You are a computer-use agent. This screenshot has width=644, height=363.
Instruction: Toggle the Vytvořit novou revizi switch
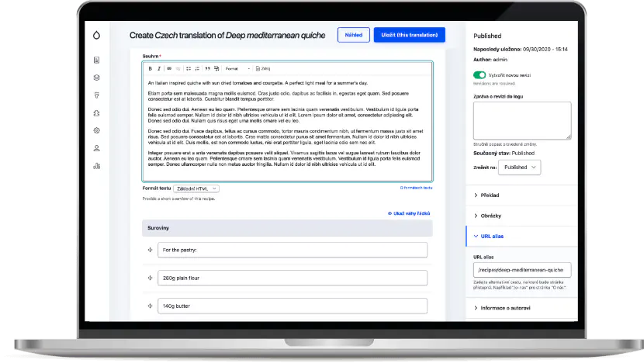pos(480,75)
